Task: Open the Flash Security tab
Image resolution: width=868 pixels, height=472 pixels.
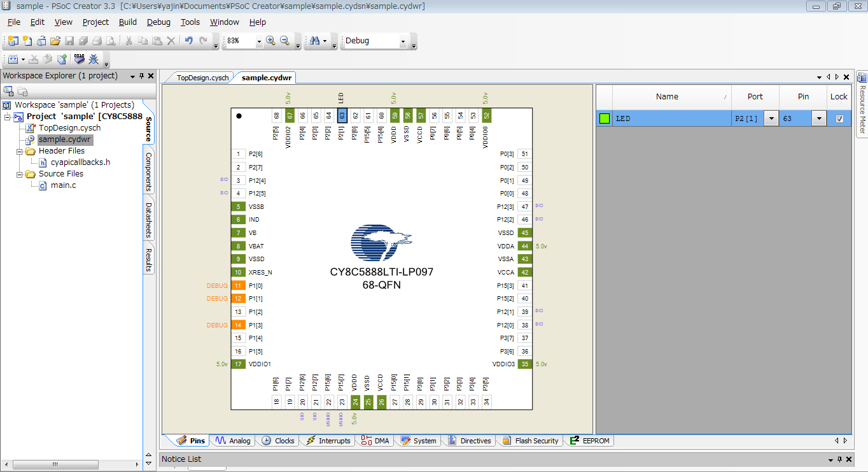Action: (x=530, y=441)
